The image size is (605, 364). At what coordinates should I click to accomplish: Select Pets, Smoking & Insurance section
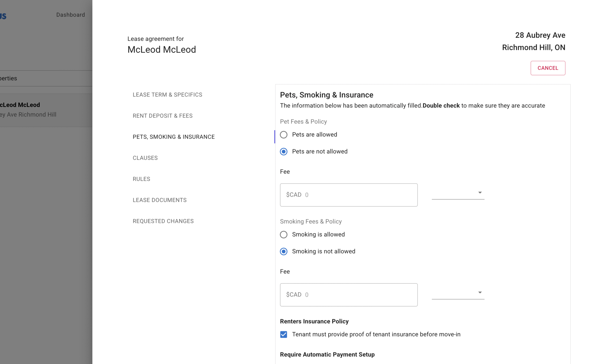pos(173,137)
